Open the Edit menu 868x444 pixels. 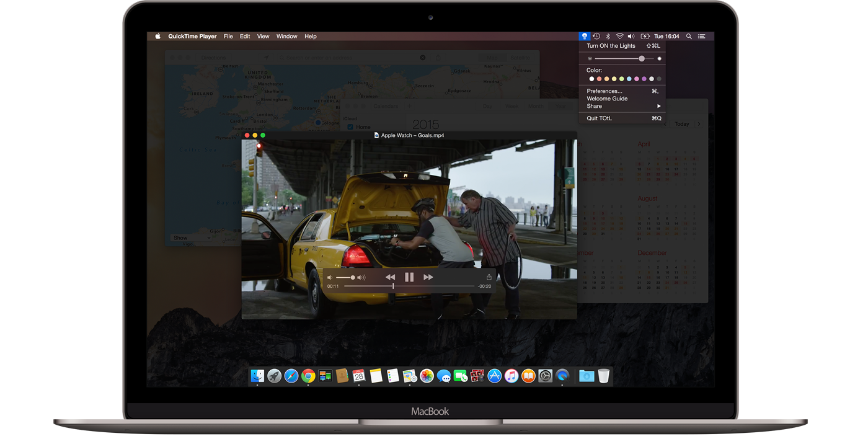(x=245, y=37)
